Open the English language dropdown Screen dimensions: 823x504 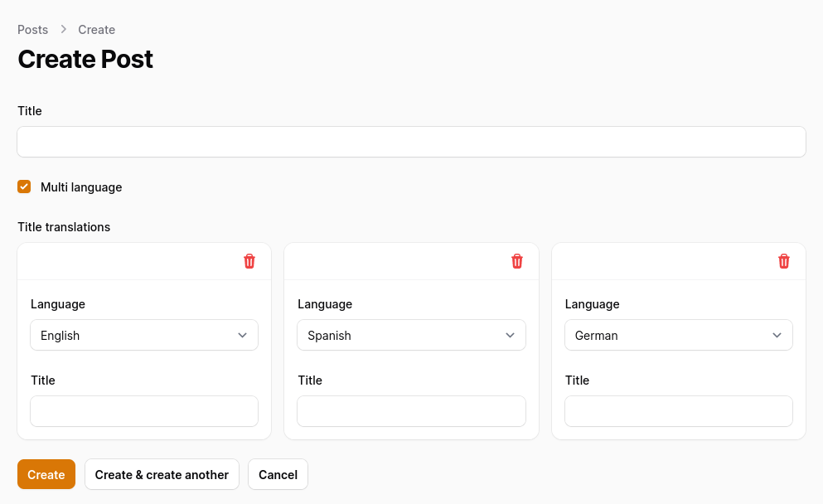point(144,336)
